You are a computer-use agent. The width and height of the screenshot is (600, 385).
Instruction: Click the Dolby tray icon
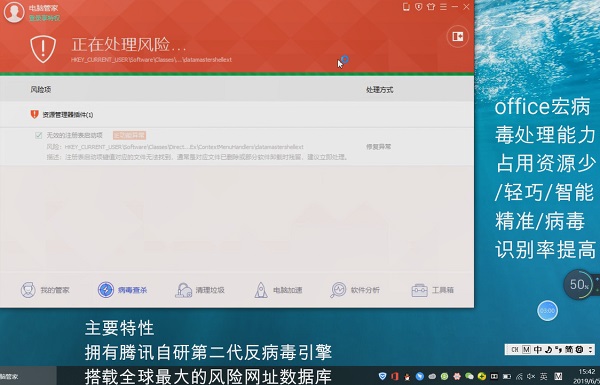click(x=494, y=377)
